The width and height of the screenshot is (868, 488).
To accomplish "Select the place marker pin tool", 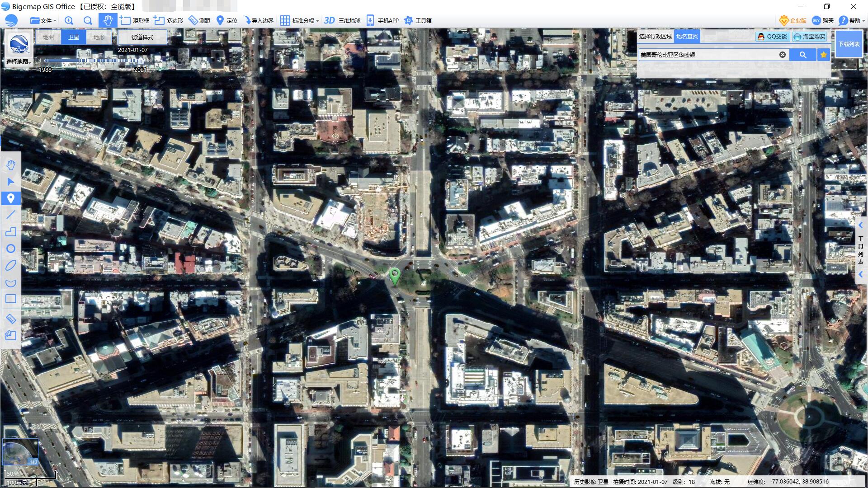I will [11, 198].
